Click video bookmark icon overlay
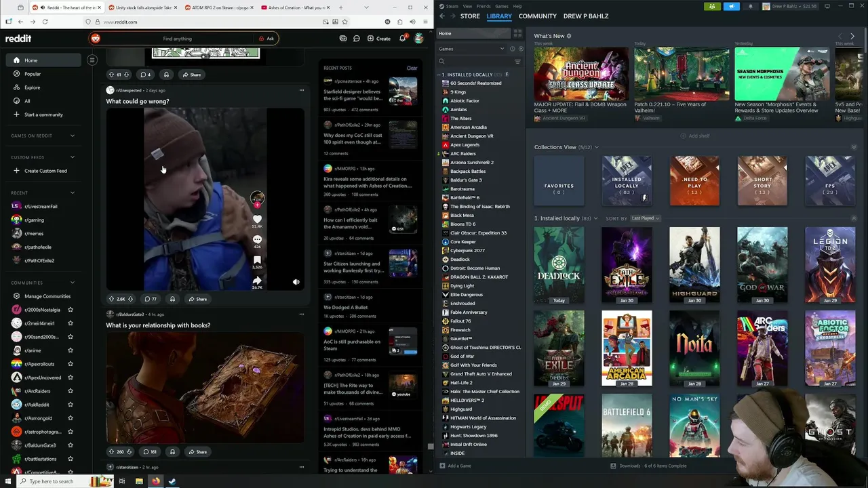The image size is (868, 488). pos(257,260)
